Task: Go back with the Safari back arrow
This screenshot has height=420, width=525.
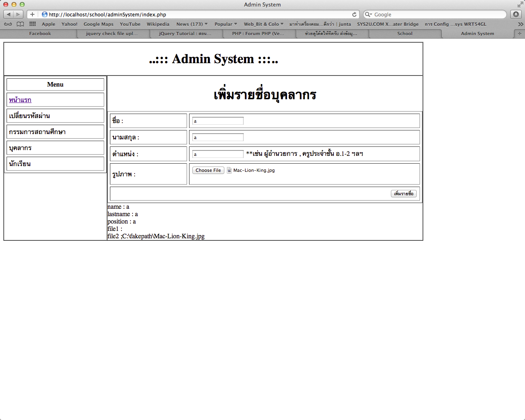Action: coord(9,14)
